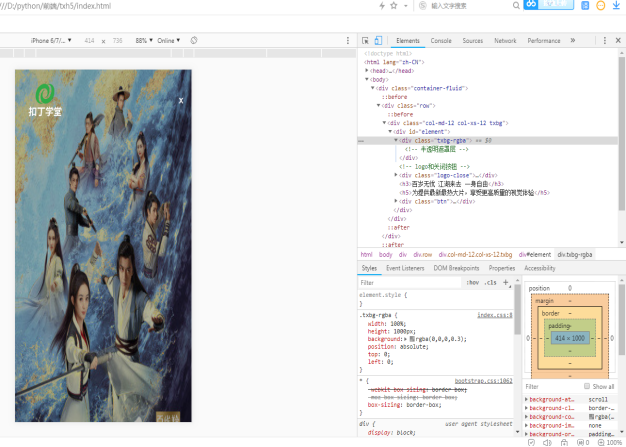Click the orange circular extension icon
The image size is (626, 447).
click(x=600, y=6)
